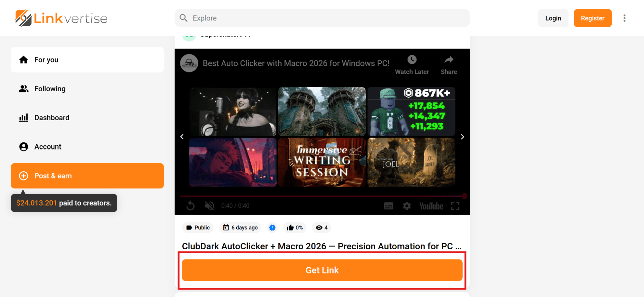Click the YouTube logo in the player
The width and height of the screenshot is (644, 297).
point(431,206)
